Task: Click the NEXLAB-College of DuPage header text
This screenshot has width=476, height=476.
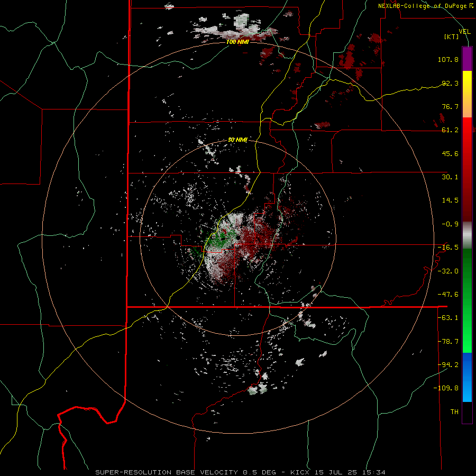Action: (x=425, y=6)
